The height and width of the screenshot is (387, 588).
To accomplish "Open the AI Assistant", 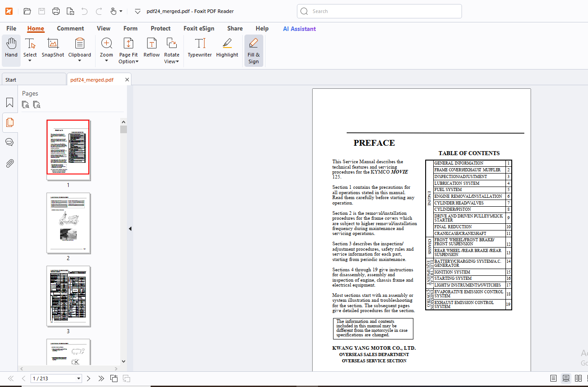I will pyautogui.click(x=299, y=29).
